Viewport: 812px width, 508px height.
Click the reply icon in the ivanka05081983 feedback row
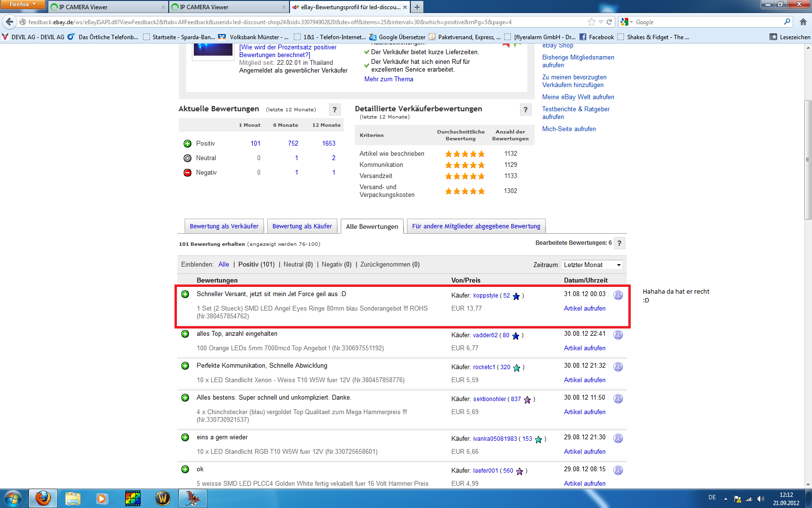click(618, 438)
